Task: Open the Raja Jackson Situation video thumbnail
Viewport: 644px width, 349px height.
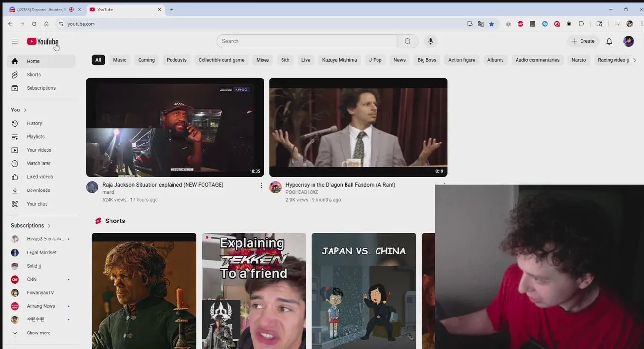Action: [175, 127]
